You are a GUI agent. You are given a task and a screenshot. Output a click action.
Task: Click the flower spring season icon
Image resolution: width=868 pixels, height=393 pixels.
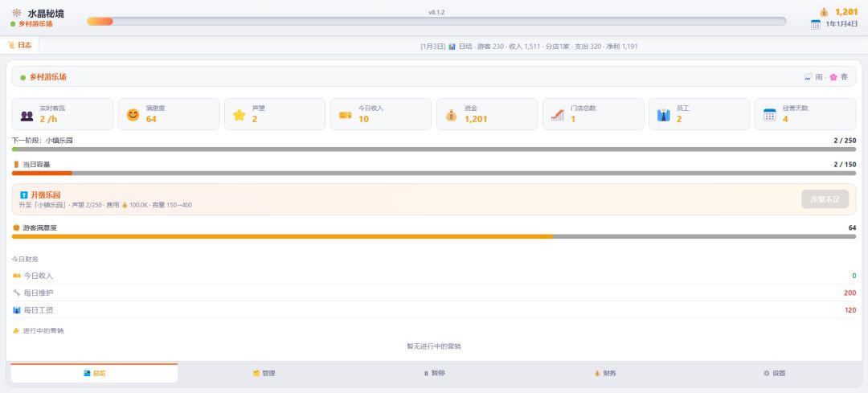(833, 77)
